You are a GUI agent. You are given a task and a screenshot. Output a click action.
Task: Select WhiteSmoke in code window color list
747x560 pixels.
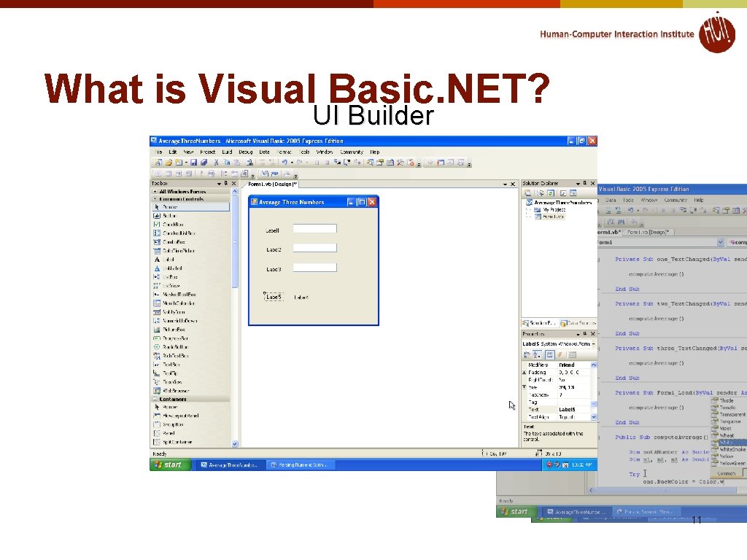point(729,449)
